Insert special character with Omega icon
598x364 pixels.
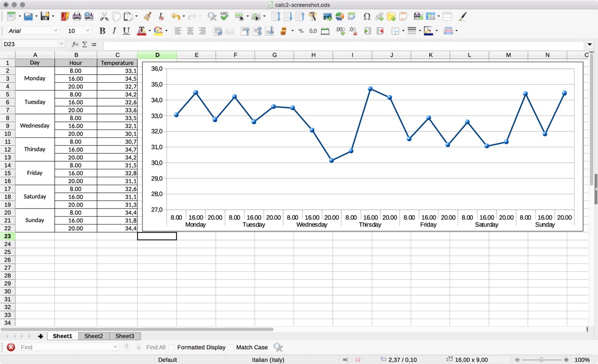pyautogui.click(x=367, y=16)
